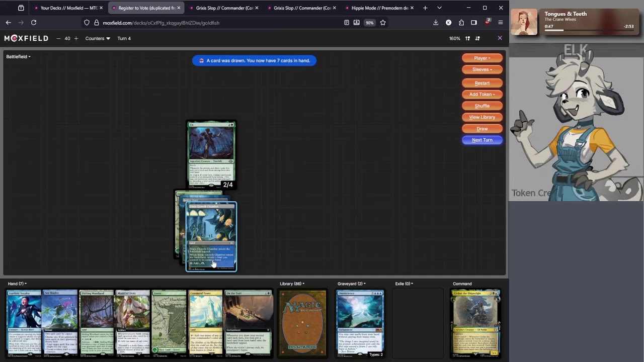Select On the Trail card in hand

pos(249,323)
